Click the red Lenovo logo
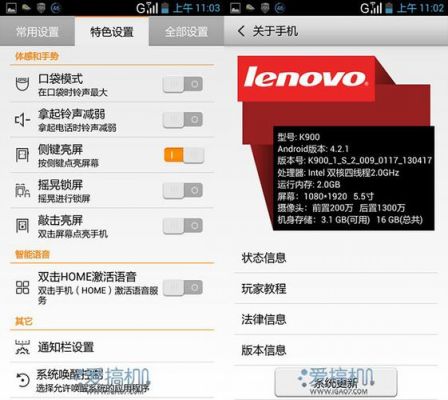 point(306,78)
